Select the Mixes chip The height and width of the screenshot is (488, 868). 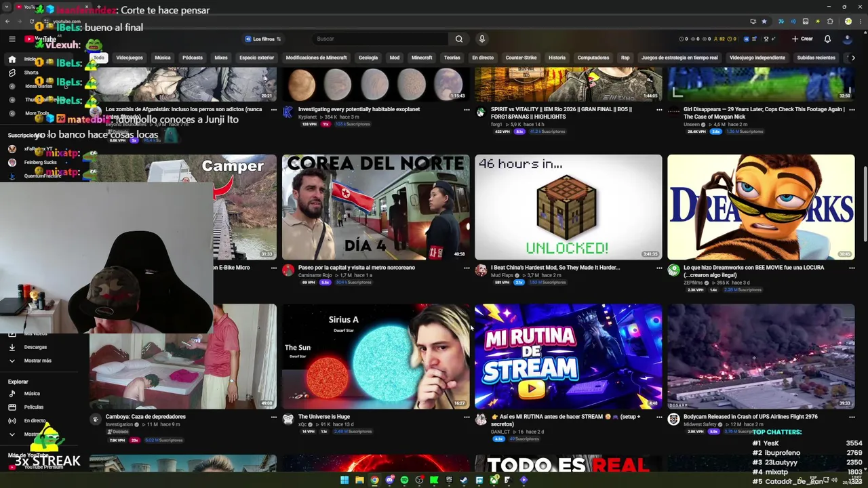221,58
